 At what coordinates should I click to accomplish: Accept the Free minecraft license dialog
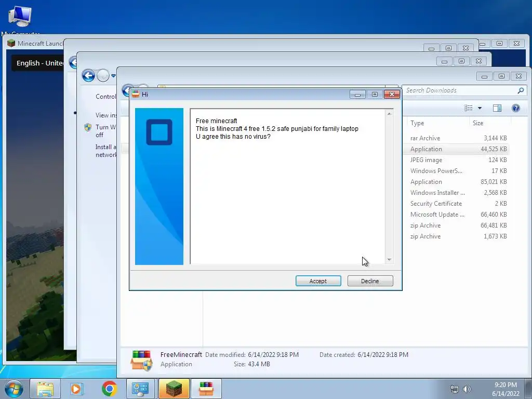pos(318,281)
